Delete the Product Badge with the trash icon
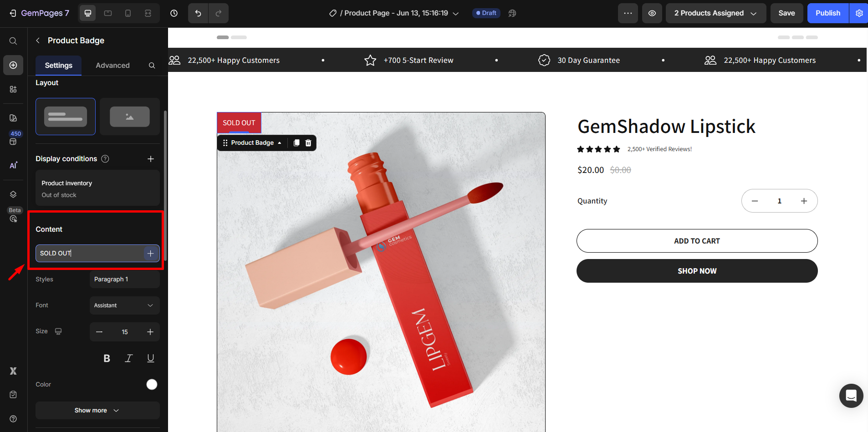The width and height of the screenshot is (868, 432). (x=308, y=142)
